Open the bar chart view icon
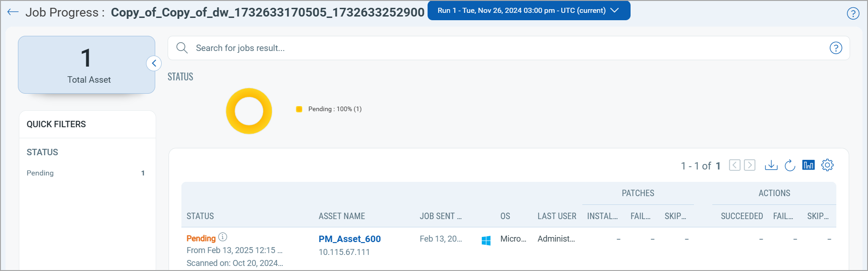868x271 pixels. (808, 165)
